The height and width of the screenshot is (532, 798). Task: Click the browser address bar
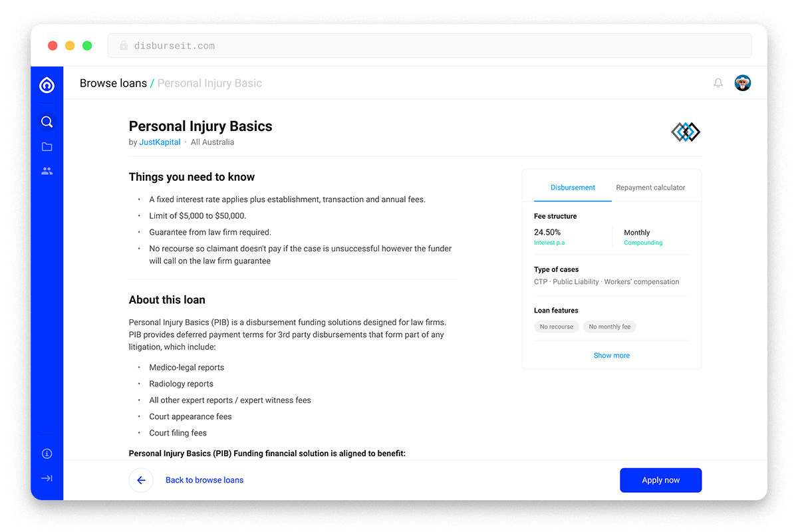pyautogui.click(x=430, y=46)
